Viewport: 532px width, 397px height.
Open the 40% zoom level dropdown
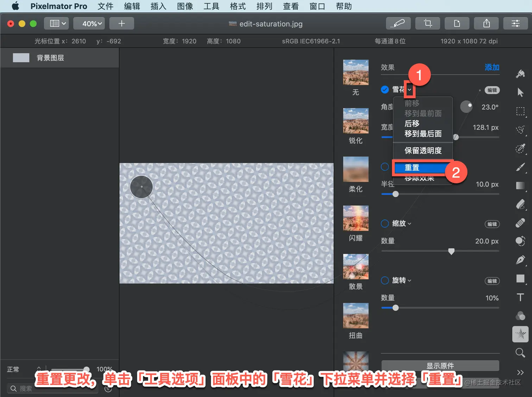coord(89,24)
